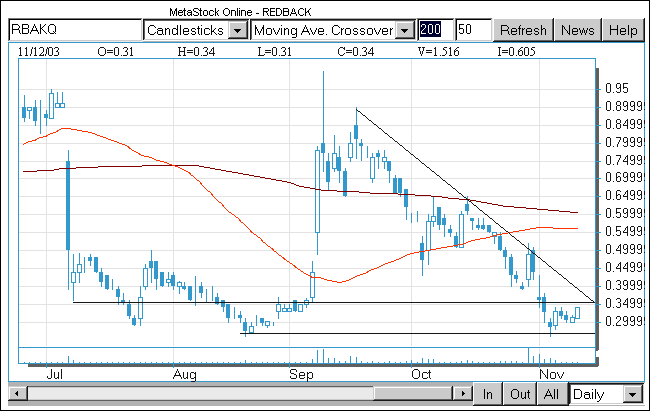
Task: Click the left scroll arrow of chart scrollbar
Action: pos(18,393)
